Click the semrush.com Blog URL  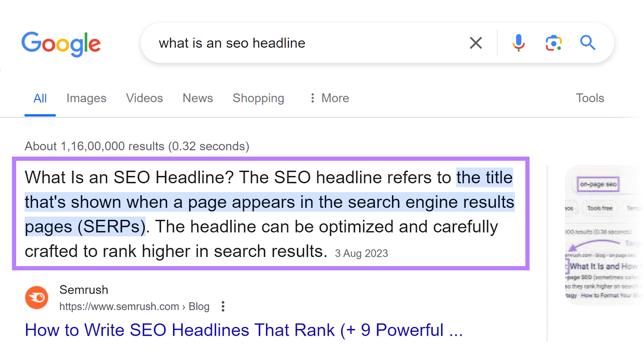(x=134, y=307)
